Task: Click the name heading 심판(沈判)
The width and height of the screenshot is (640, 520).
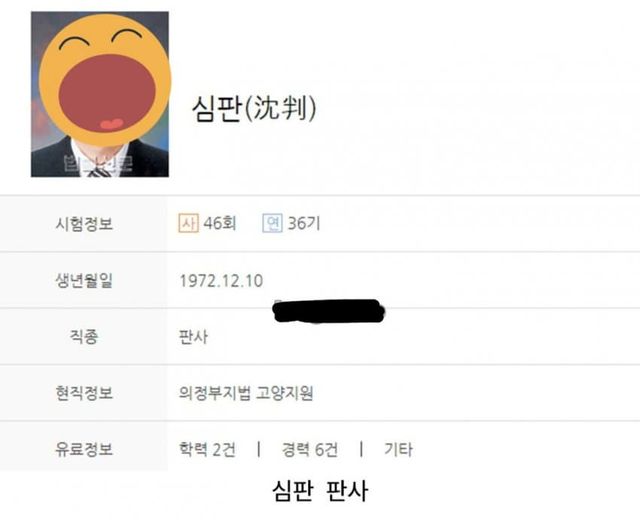Action: (254, 109)
